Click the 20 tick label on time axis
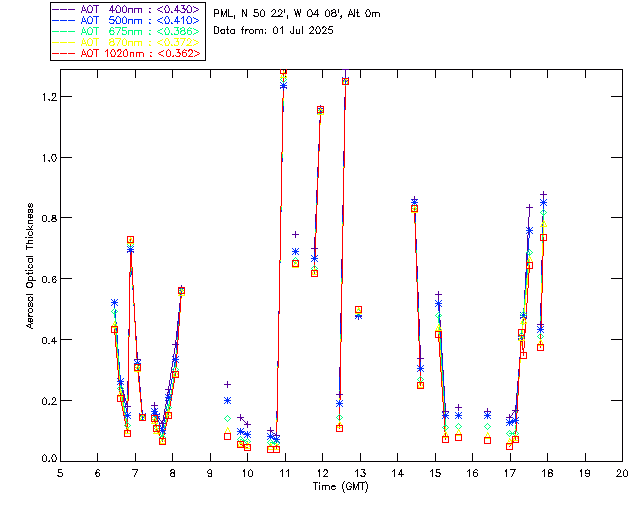 point(622,472)
